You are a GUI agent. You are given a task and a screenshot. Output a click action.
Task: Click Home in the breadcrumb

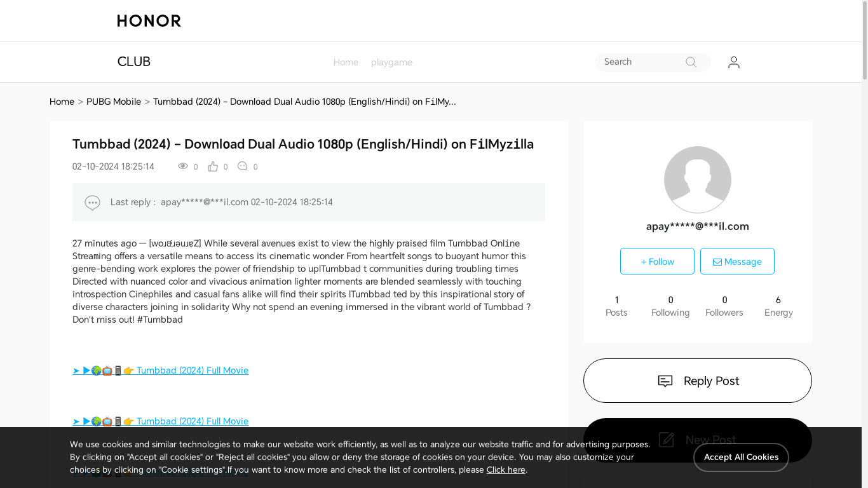click(62, 102)
